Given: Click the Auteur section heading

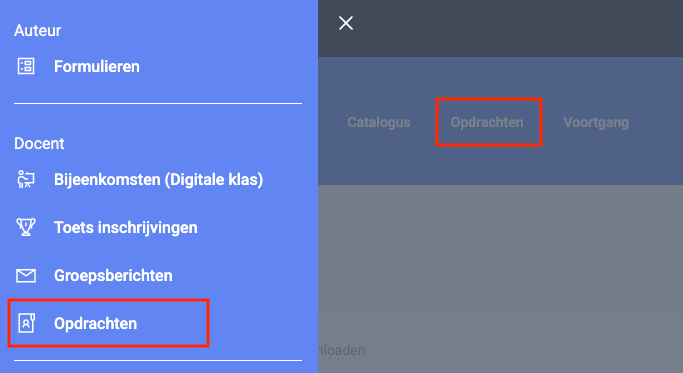Looking at the screenshot, I should 37,31.
